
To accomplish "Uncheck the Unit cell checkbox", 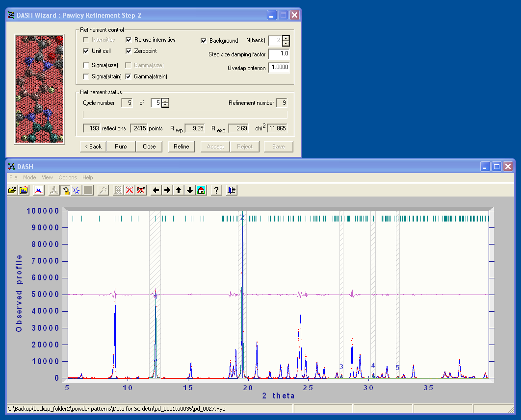I will 86,51.
